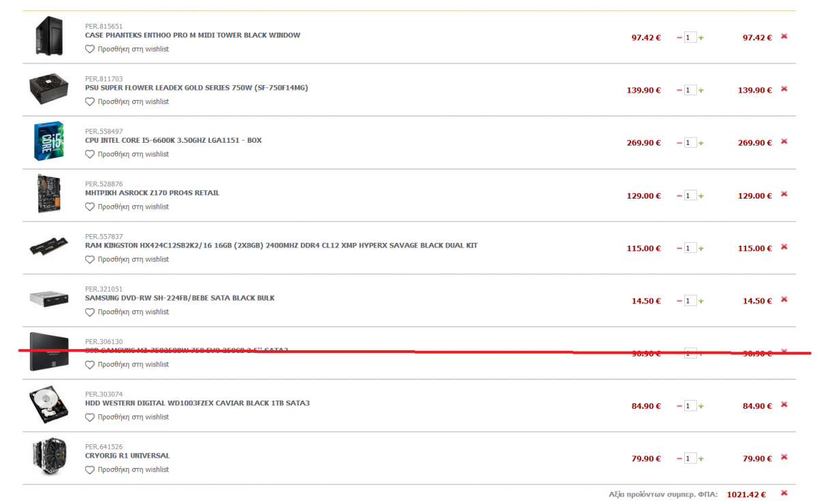Open the Intel Core i5 box thumbnail
This screenshot has height=504, width=817.
(x=49, y=141)
